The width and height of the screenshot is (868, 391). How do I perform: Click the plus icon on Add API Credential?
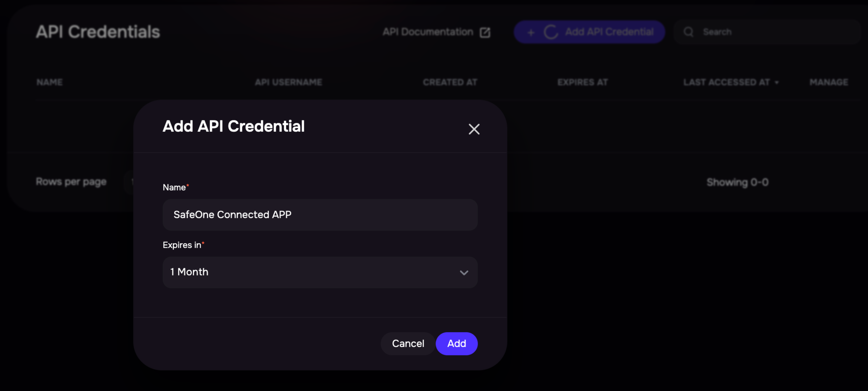coord(531,32)
